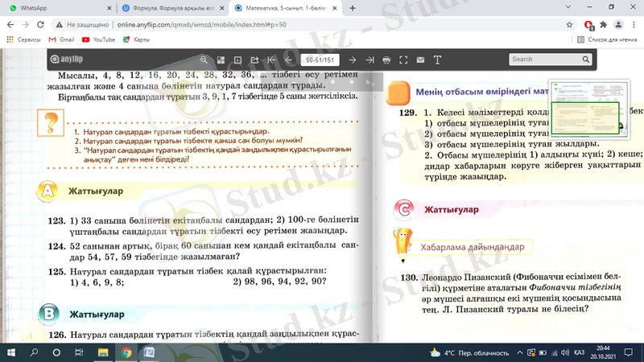Click the email envelope icon
Viewport: 644px width, 362px height.
(x=420, y=60)
